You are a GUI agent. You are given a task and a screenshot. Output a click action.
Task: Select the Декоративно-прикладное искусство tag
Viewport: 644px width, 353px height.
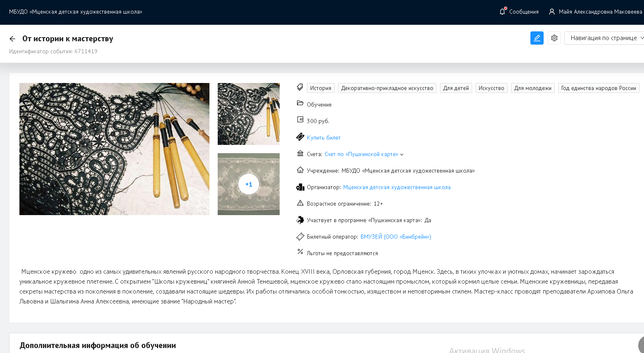pos(387,88)
